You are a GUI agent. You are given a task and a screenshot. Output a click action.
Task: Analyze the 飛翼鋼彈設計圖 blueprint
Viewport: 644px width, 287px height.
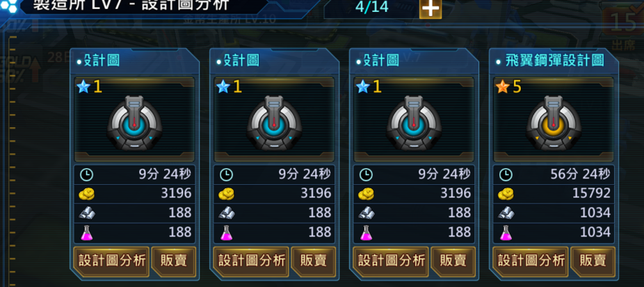point(530,261)
